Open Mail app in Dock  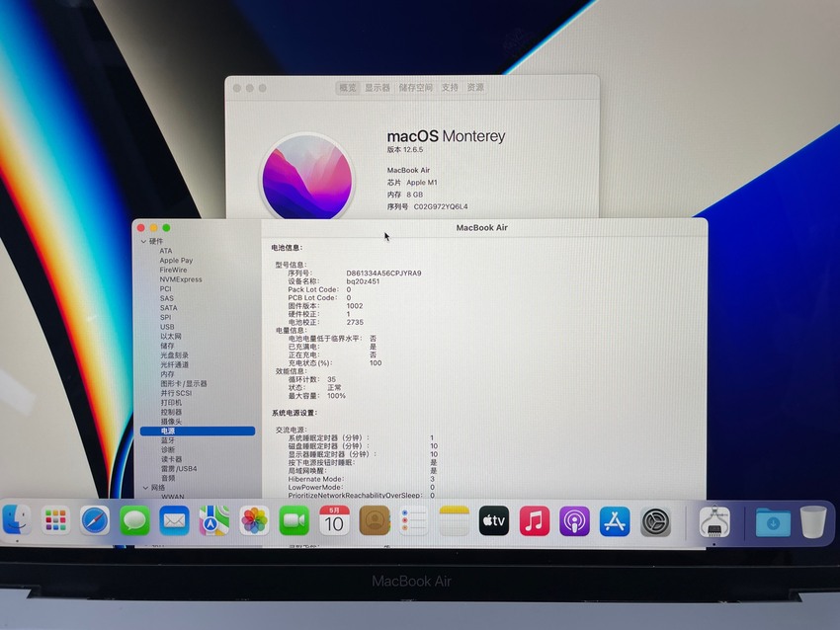[x=174, y=520]
